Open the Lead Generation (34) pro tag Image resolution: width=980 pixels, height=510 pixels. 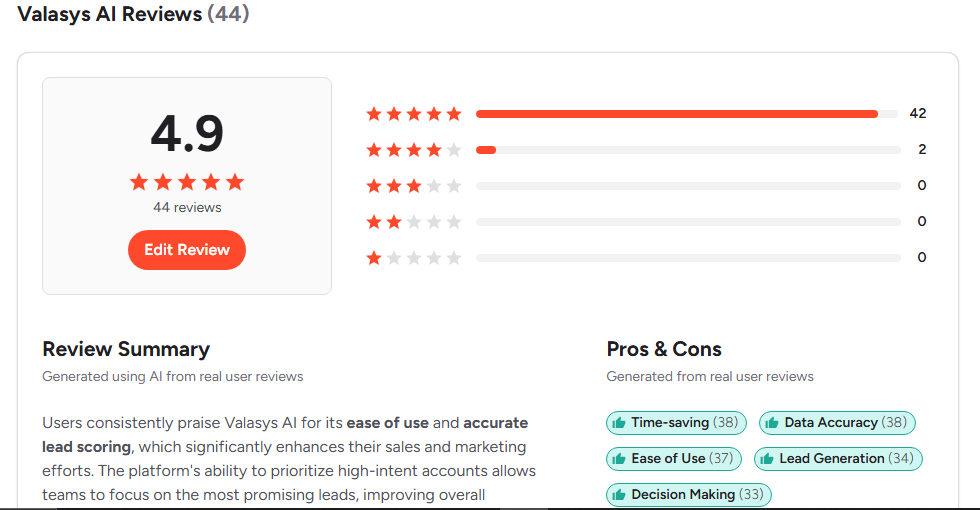click(x=838, y=459)
